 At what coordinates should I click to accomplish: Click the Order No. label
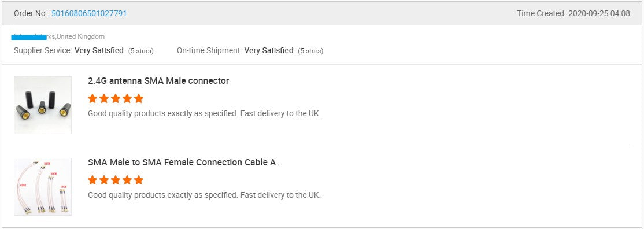click(32, 13)
